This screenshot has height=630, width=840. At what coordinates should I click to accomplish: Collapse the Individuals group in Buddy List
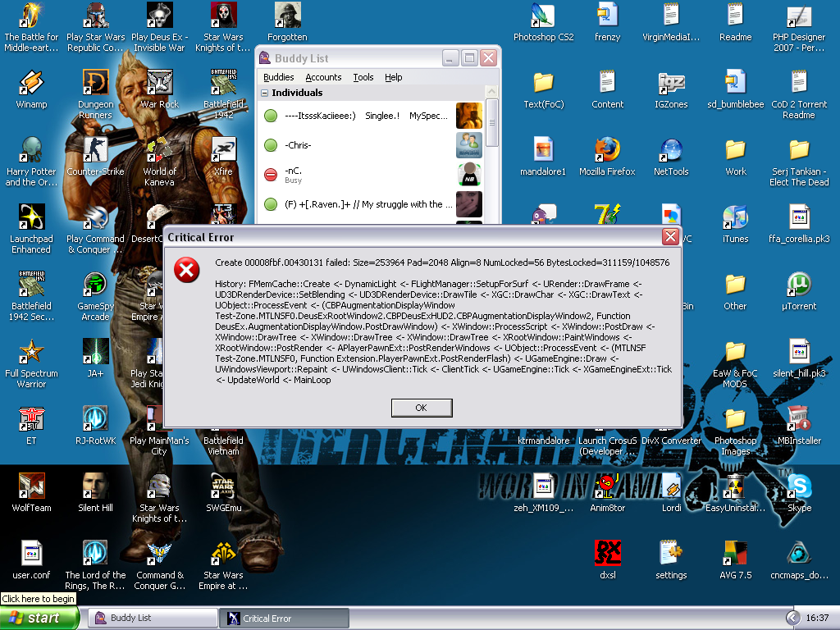pyautogui.click(x=264, y=93)
